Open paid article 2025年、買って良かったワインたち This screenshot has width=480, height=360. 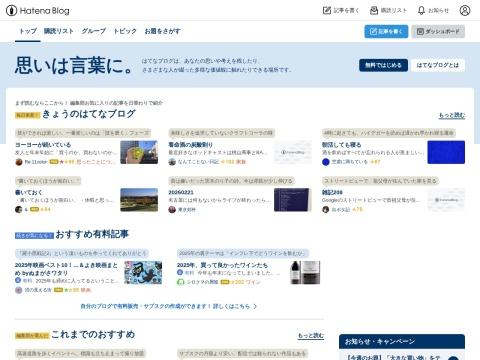(x=222, y=265)
